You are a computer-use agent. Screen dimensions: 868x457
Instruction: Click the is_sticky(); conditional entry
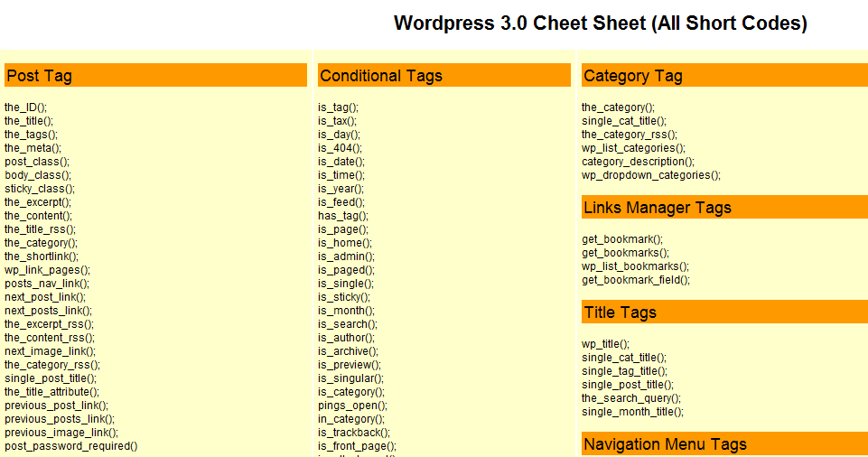344,297
